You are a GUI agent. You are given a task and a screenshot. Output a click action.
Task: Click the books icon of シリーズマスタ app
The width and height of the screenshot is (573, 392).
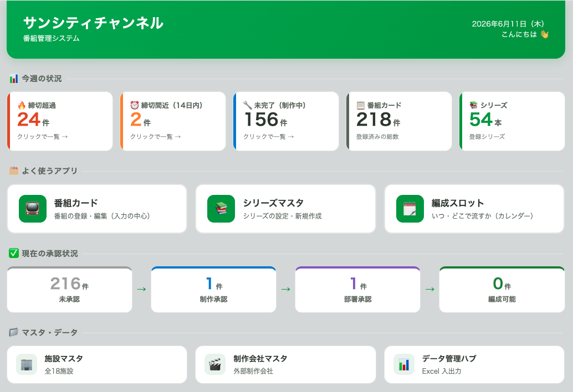point(221,209)
